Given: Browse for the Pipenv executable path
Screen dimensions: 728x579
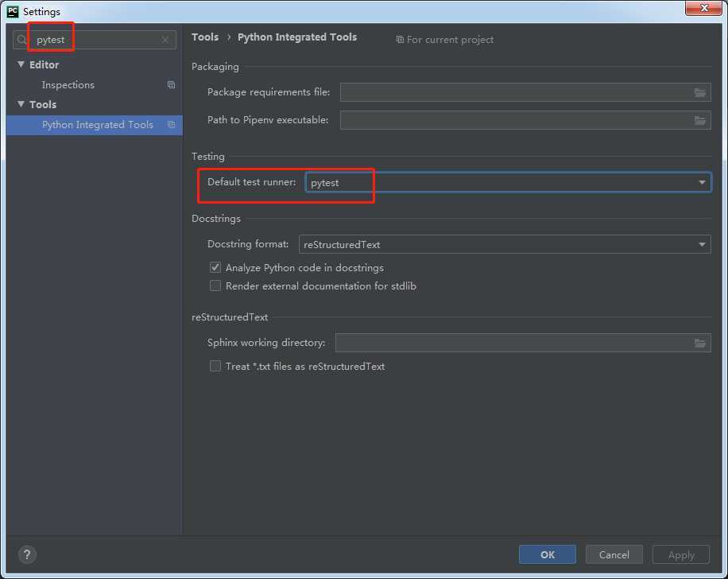Looking at the screenshot, I should point(699,120).
